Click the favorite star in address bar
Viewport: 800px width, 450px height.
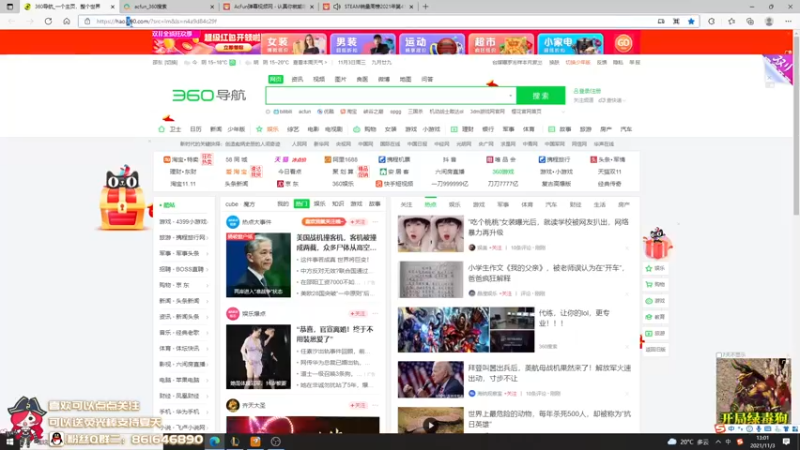[x=691, y=21]
